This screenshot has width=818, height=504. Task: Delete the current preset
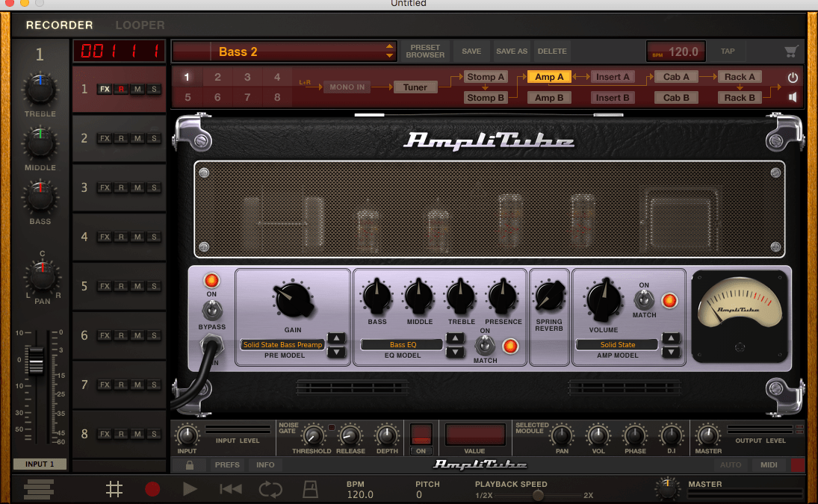tap(552, 51)
